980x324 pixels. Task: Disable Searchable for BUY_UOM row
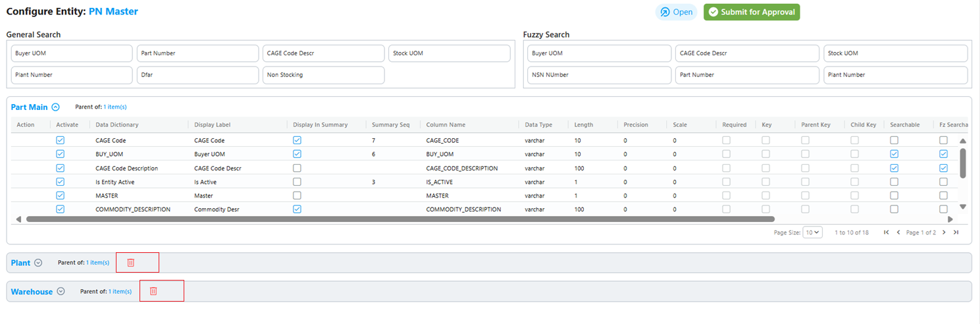(894, 154)
